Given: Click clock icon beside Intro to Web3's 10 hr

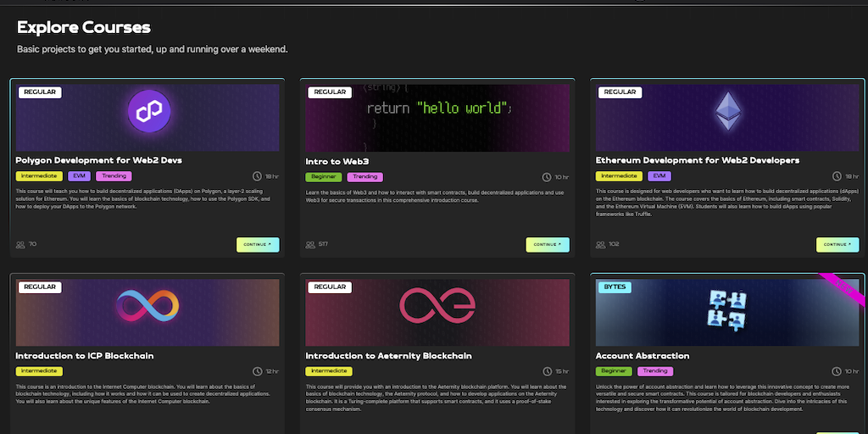Looking at the screenshot, I should point(547,177).
